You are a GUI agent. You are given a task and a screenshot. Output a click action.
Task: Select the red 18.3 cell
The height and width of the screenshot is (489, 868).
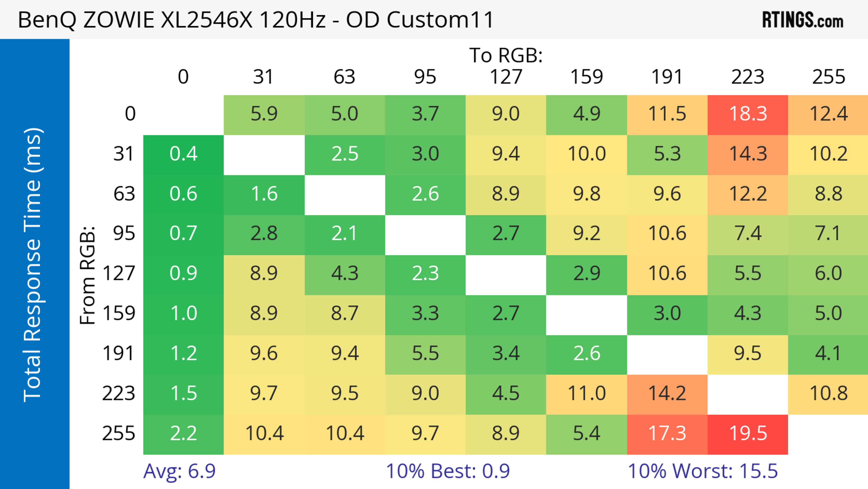[748, 114]
